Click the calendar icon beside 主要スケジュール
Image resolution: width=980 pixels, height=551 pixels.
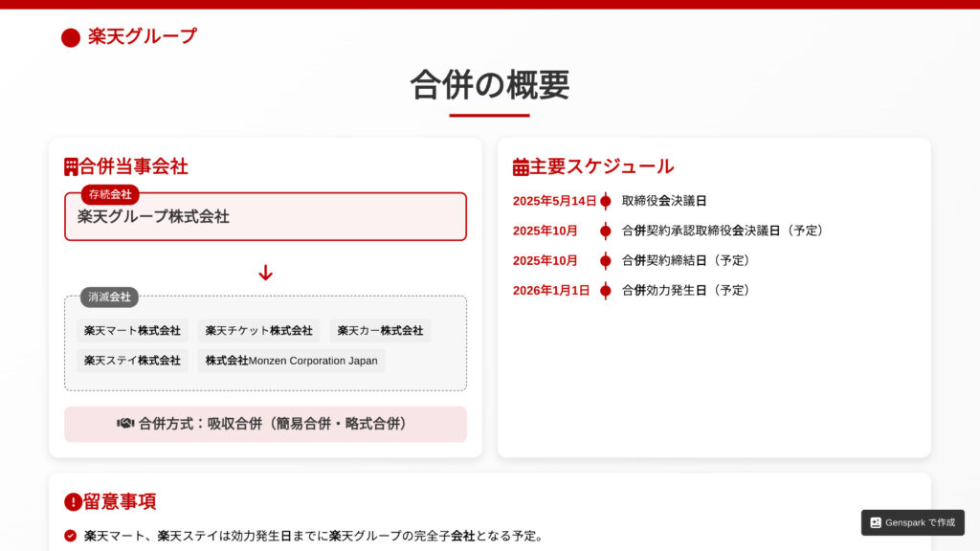pos(521,166)
